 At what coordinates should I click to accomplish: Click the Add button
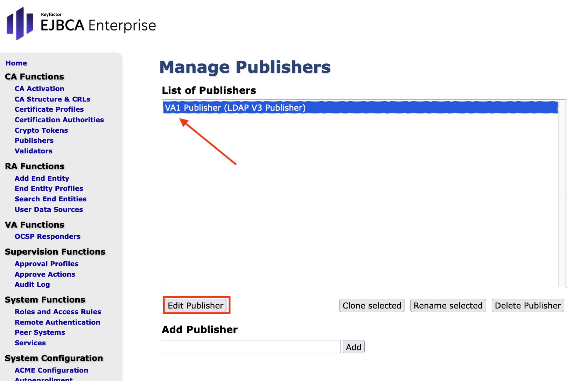coord(353,347)
